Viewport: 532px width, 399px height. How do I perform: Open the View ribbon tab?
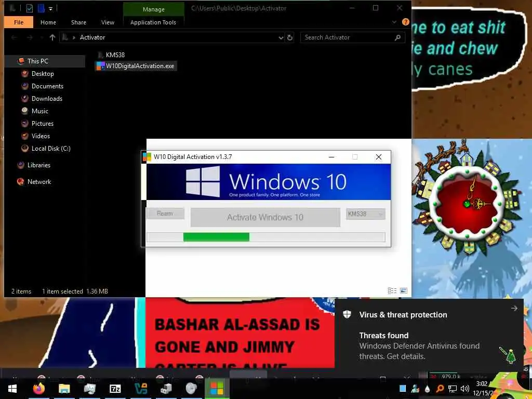click(108, 22)
